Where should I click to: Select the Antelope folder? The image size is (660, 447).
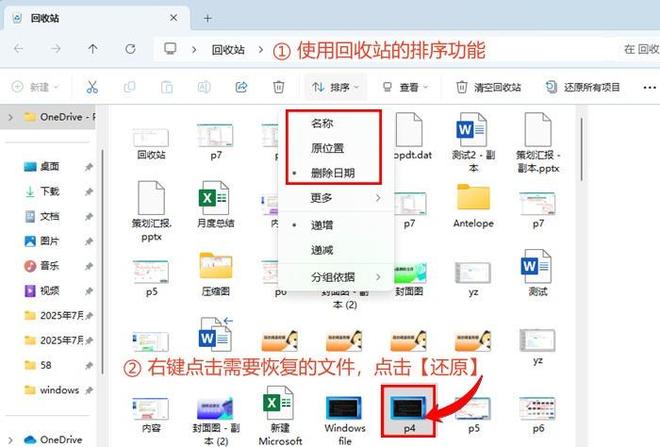tap(473, 205)
